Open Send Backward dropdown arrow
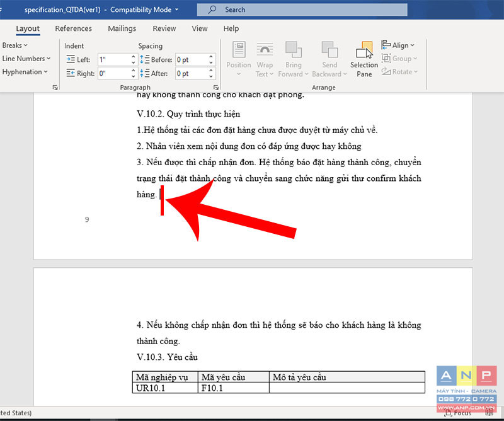This screenshot has width=504, height=421. click(x=345, y=74)
